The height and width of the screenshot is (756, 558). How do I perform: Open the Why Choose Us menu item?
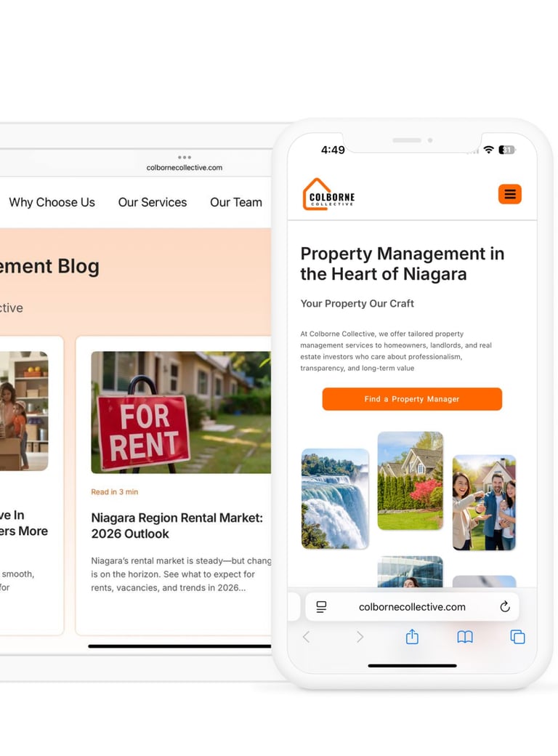pyautogui.click(x=52, y=203)
